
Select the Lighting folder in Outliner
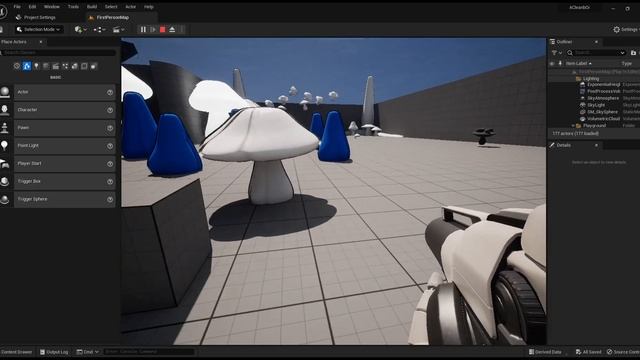click(591, 78)
